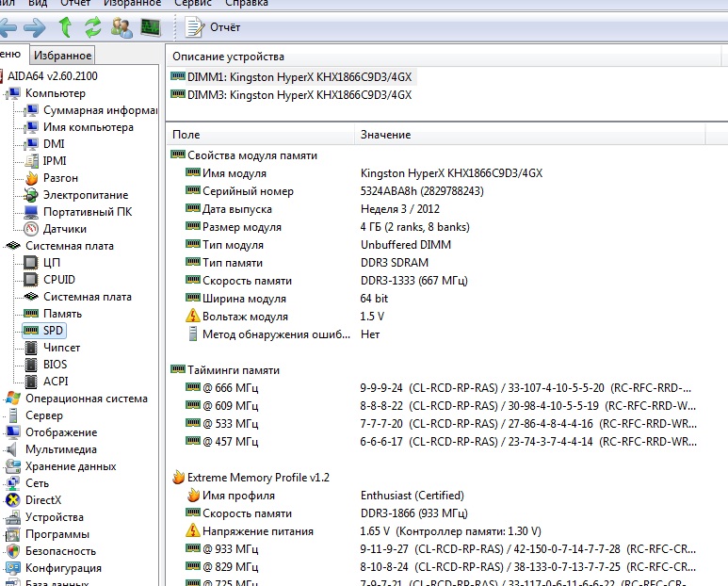Open the Вид menu
The width and height of the screenshot is (728, 586).
click(38, 3)
